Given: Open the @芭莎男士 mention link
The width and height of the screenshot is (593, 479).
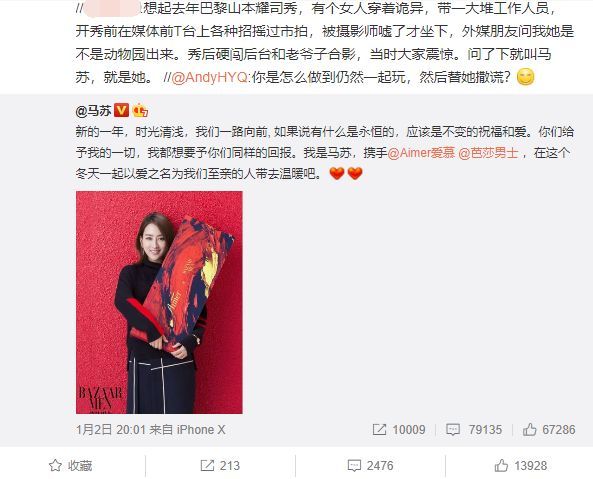Looking at the screenshot, I should tap(488, 153).
